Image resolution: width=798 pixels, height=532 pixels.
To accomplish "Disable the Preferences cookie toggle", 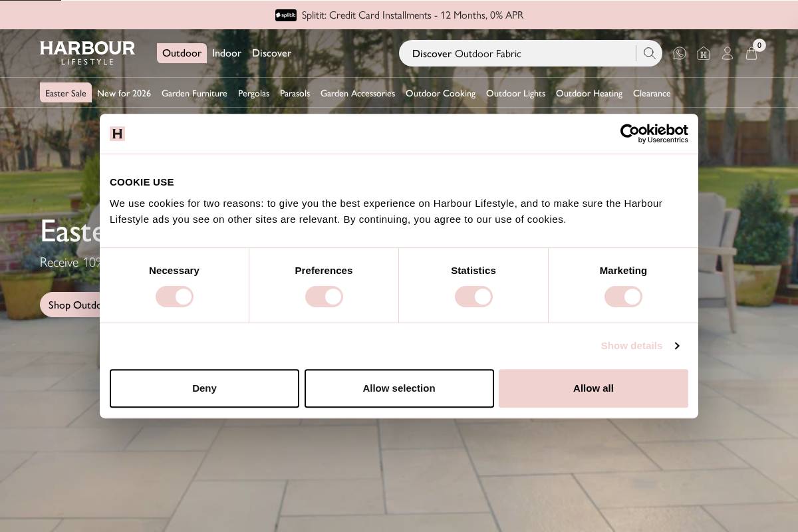I will 324,297.
